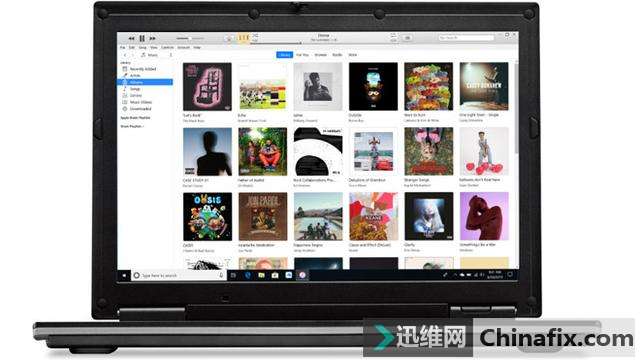
Task: Expand Apple Music Playlists in the sidebar
Action: click(135, 118)
